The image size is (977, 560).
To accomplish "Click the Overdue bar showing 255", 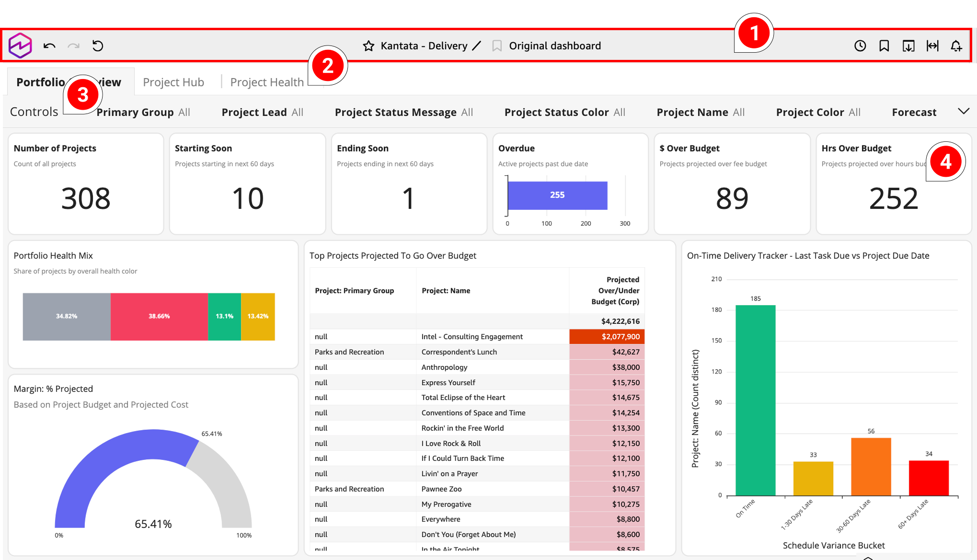I will 557,195.
